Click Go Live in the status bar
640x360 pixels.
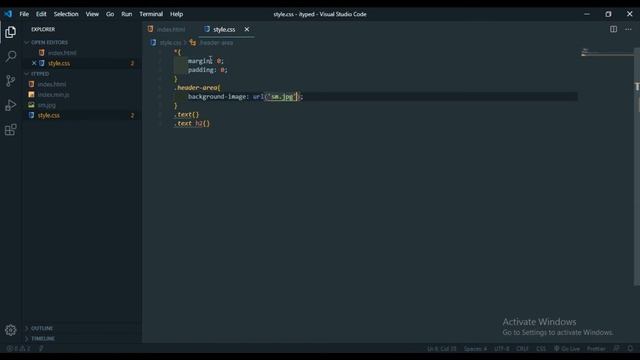pos(567,349)
